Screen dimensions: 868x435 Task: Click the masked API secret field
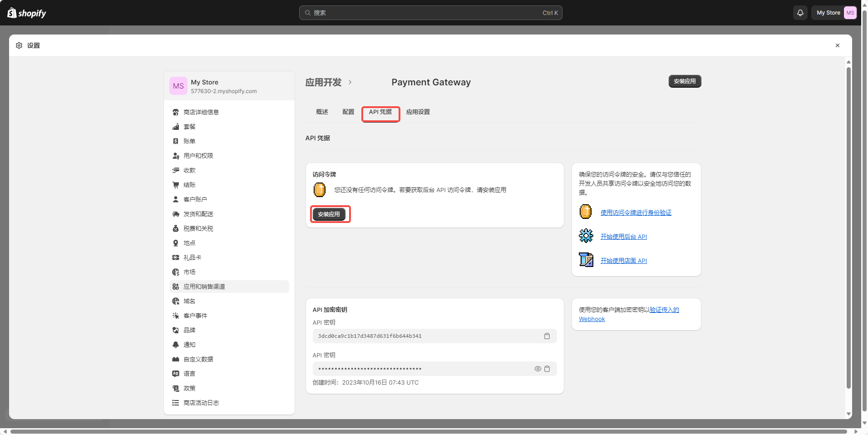pyautogui.click(x=434, y=369)
